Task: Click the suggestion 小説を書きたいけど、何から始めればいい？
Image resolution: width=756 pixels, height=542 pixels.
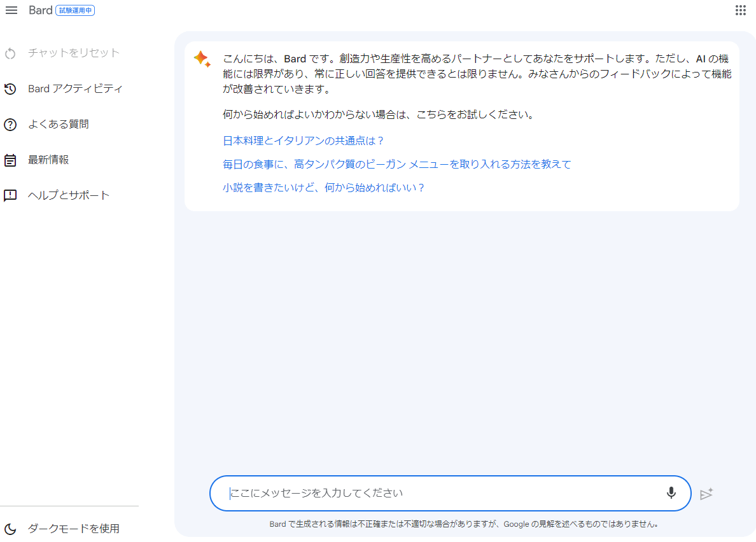Action: [323, 188]
